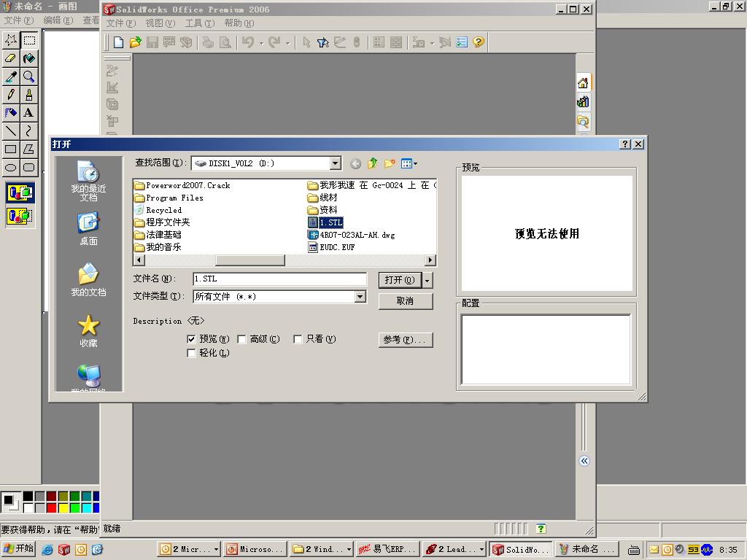
Task: Expand the arrow beside 打开 button
Action: click(427, 280)
